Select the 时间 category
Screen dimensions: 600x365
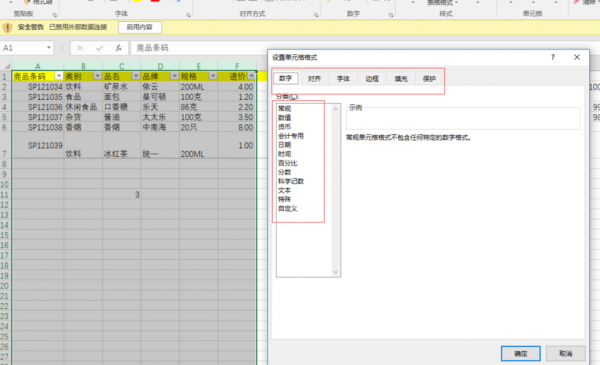point(284,154)
